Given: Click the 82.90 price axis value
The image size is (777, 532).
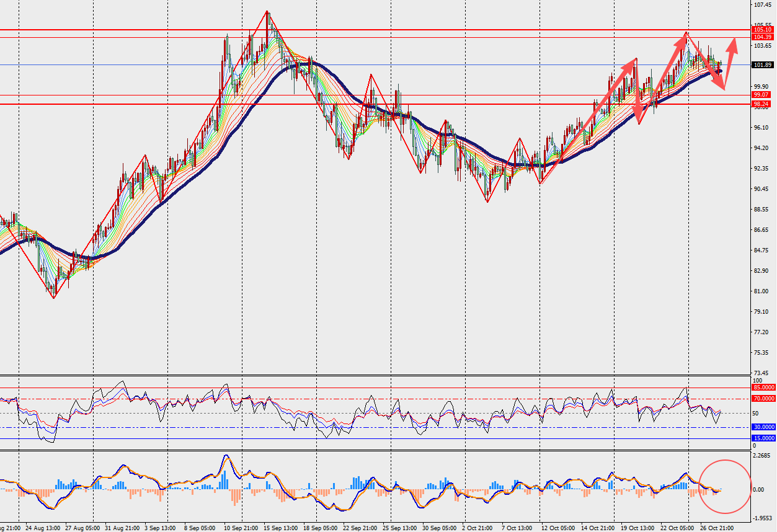Looking at the screenshot, I should click(x=762, y=271).
